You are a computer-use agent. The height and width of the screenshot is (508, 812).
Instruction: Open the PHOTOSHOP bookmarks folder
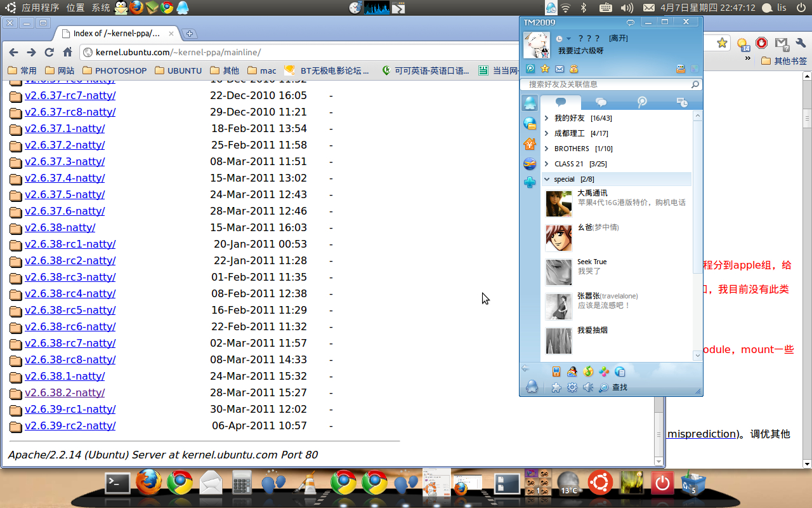pos(115,70)
